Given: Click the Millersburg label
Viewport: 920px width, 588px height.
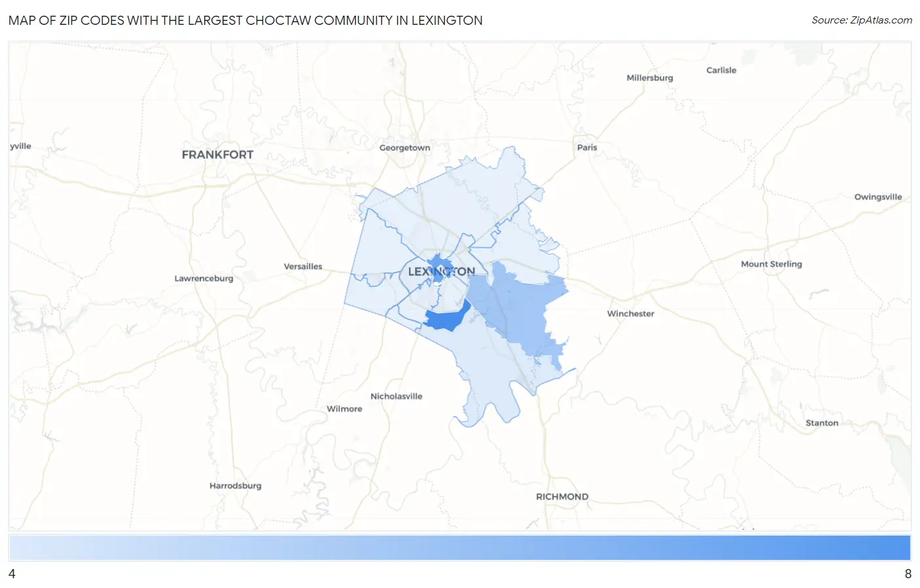Looking at the screenshot, I should [x=650, y=78].
